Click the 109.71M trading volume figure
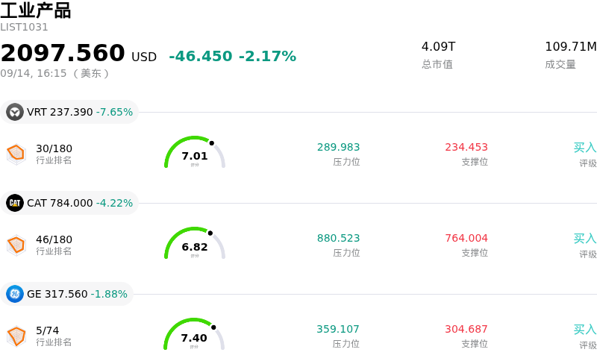 (x=571, y=46)
